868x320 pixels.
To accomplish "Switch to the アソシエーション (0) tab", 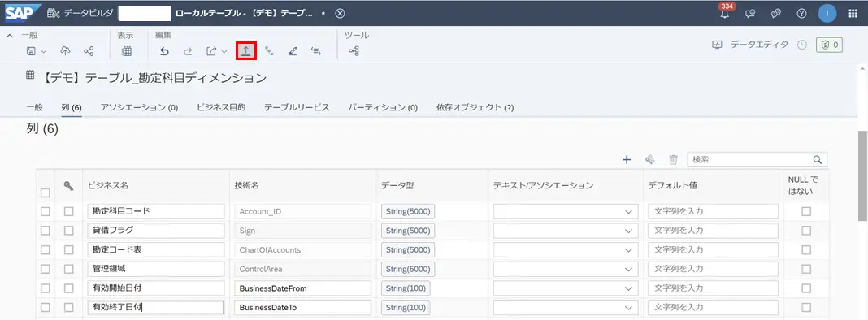I will click(140, 107).
